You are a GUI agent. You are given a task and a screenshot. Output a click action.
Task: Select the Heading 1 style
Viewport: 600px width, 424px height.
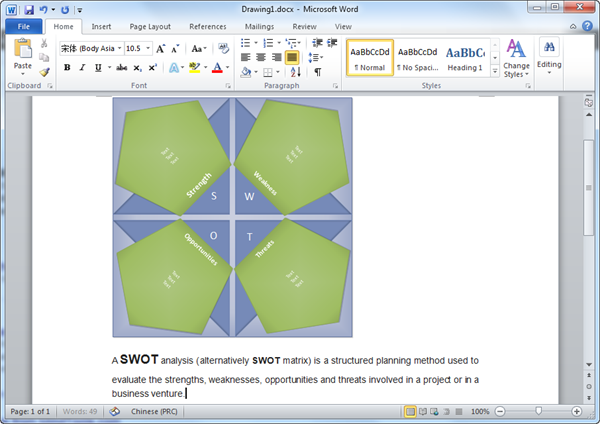pos(465,58)
